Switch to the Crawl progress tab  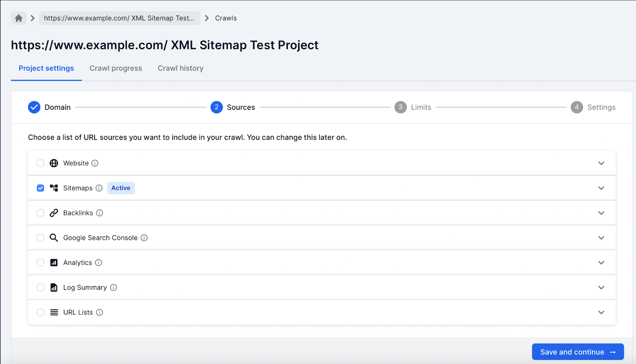pos(116,68)
